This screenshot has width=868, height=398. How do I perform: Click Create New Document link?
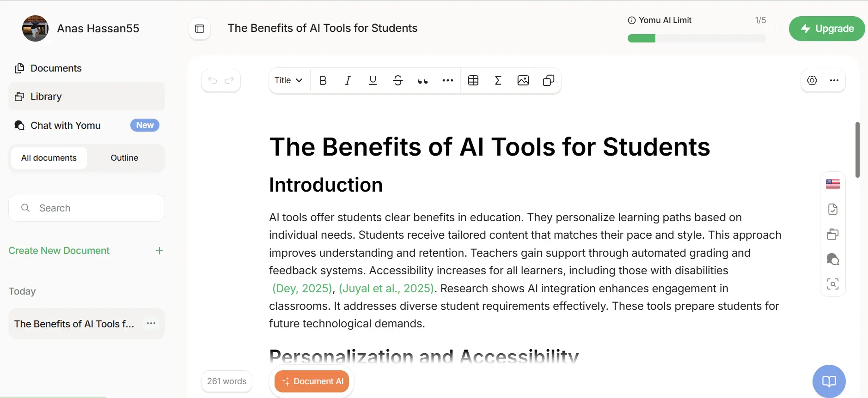tap(59, 251)
